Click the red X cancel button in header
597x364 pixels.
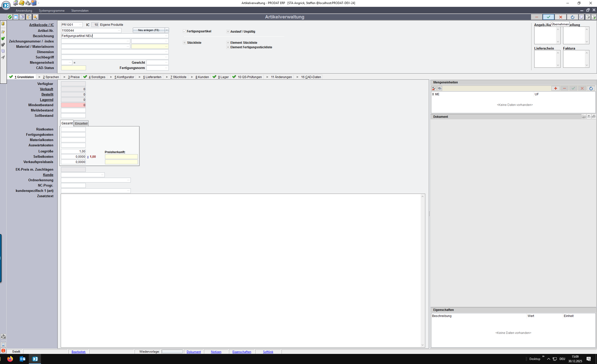coord(561,17)
